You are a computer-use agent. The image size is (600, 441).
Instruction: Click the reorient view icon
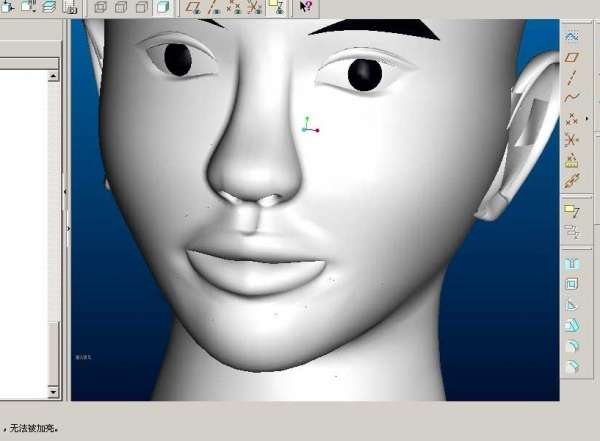8,6
